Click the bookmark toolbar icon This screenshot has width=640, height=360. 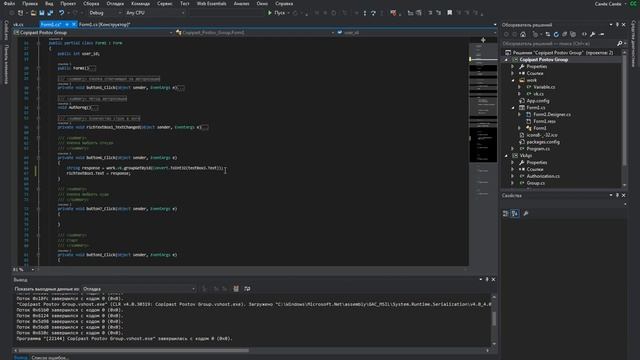(449, 13)
